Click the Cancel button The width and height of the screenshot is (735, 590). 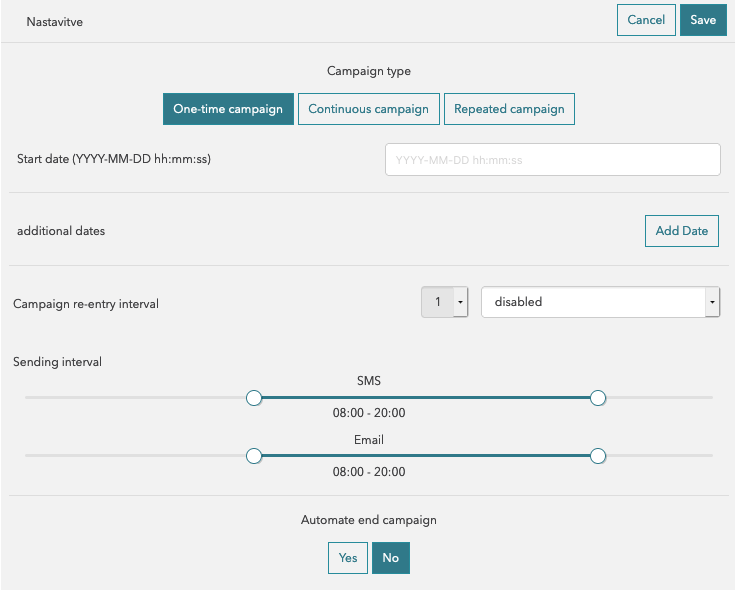(x=646, y=20)
